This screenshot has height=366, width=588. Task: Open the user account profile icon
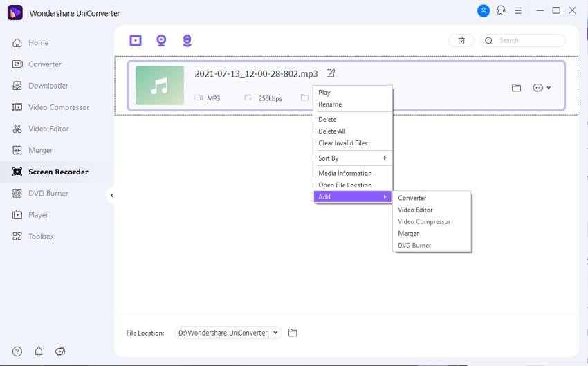484,10
